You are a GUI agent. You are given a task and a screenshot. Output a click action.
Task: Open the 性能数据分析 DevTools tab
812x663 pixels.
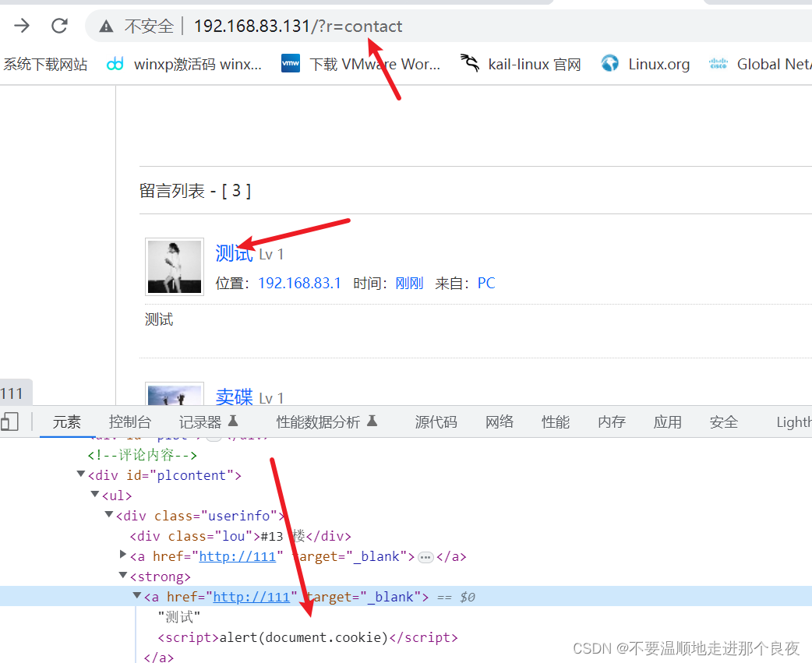[x=327, y=421]
